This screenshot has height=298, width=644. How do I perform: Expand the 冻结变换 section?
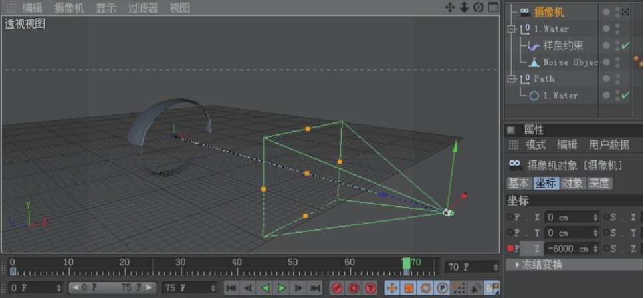click(x=518, y=265)
